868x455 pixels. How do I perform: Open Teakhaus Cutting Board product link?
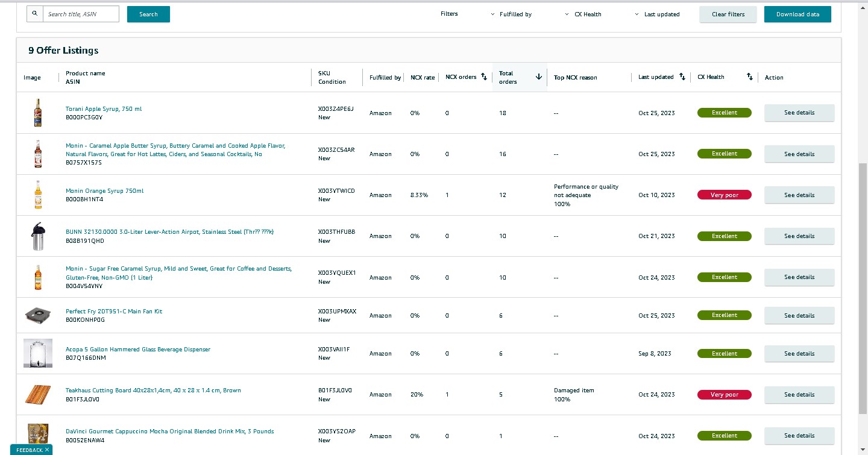click(153, 391)
